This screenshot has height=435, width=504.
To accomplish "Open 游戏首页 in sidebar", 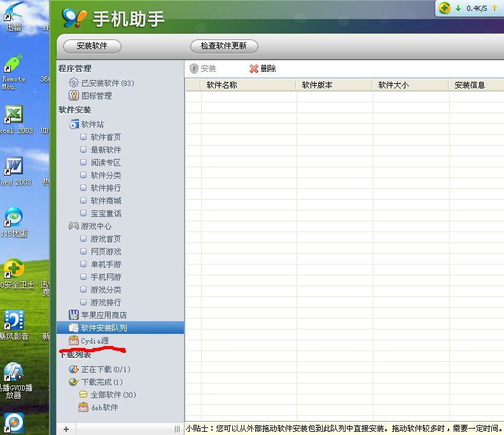I will [x=101, y=238].
